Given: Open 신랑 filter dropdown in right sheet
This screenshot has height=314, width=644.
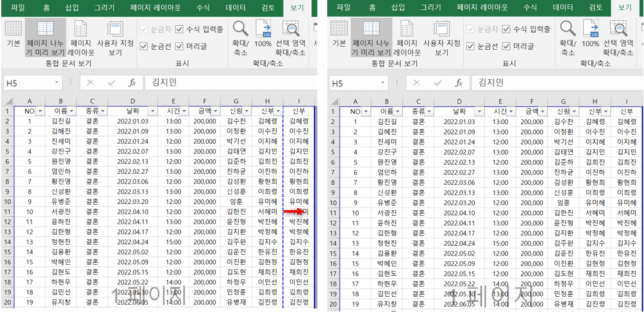Looking at the screenshot, I should coord(574,111).
